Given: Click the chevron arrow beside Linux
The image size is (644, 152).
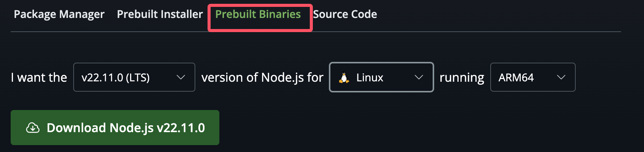Looking at the screenshot, I should (419, 77).
